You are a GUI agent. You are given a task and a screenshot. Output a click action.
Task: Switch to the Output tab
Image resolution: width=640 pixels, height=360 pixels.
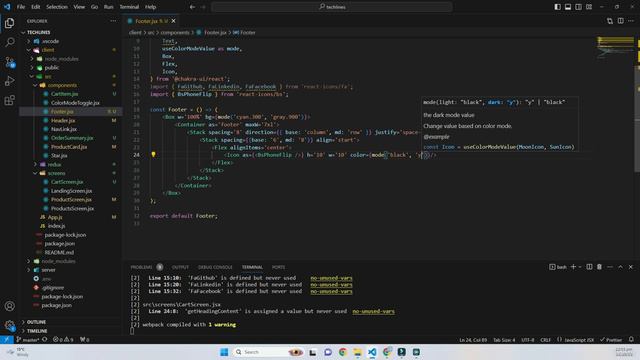(180, 267)
